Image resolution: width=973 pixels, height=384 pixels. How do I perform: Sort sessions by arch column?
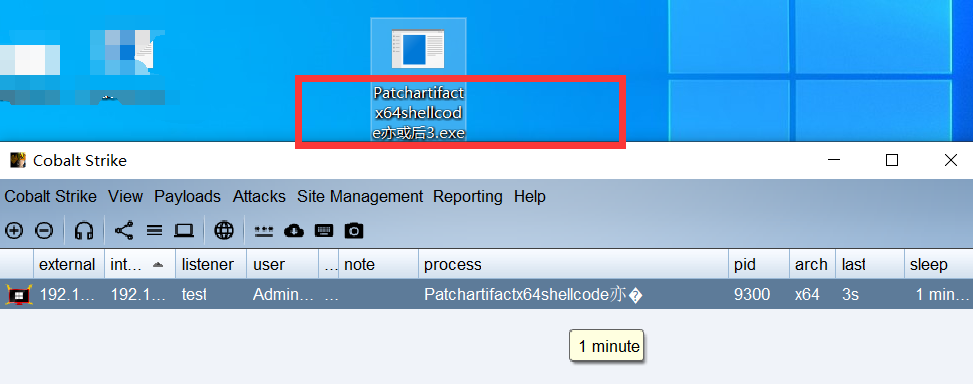coord(812,264)
